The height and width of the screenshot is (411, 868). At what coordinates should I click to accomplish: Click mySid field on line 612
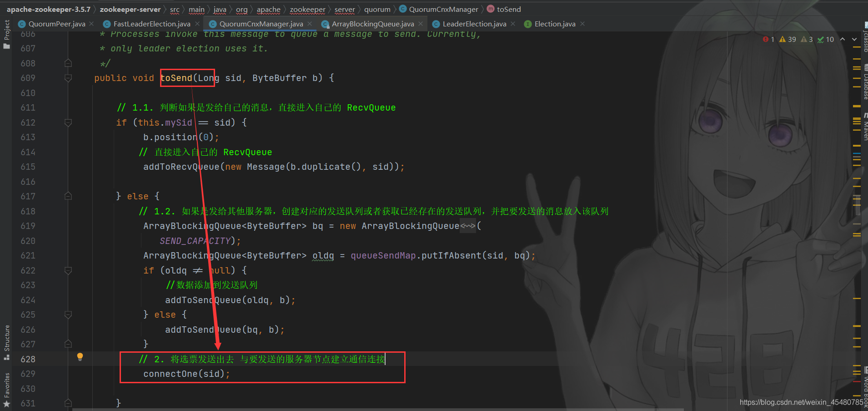click(179, 122)
